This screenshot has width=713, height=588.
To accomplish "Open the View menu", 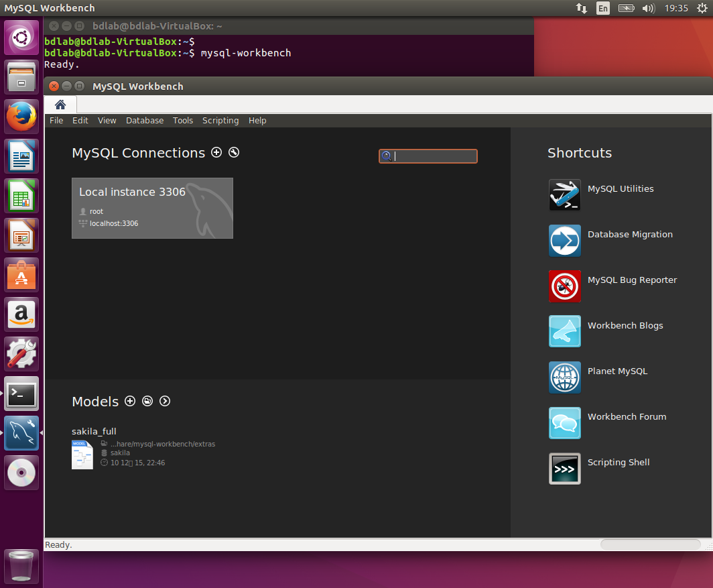I will 107,121.
